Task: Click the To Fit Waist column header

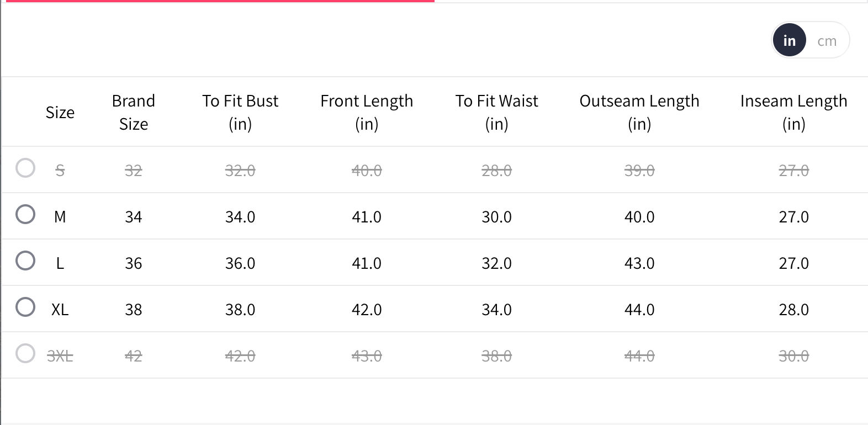Action: [x=496, y=112]
